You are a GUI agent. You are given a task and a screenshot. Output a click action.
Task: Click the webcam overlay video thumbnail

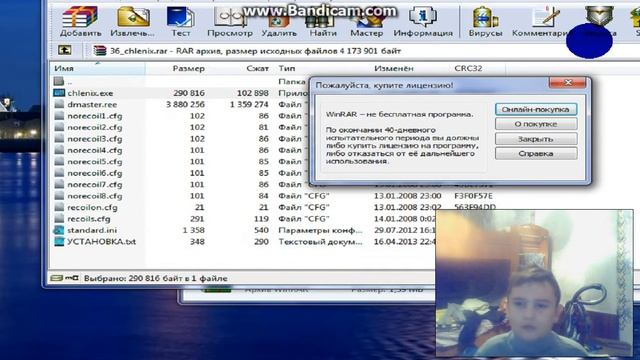[x=535, y=284]
